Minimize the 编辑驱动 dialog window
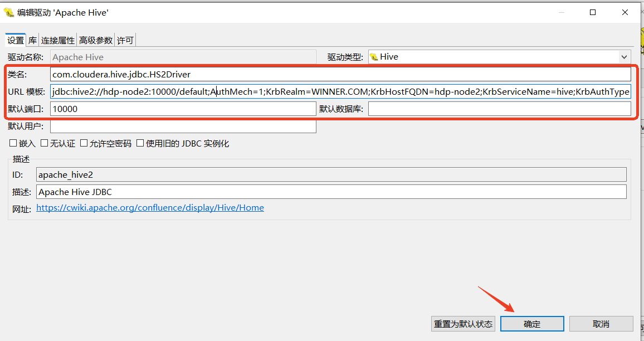Screen dimensions: 644x341 pos(561,12)
